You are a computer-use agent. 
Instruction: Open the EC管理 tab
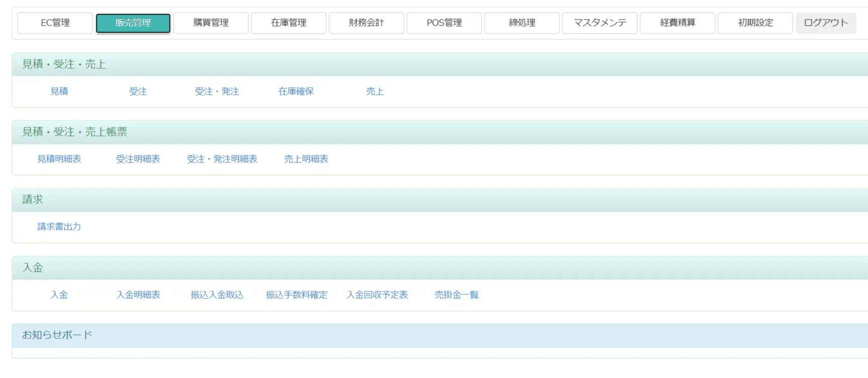55,23
